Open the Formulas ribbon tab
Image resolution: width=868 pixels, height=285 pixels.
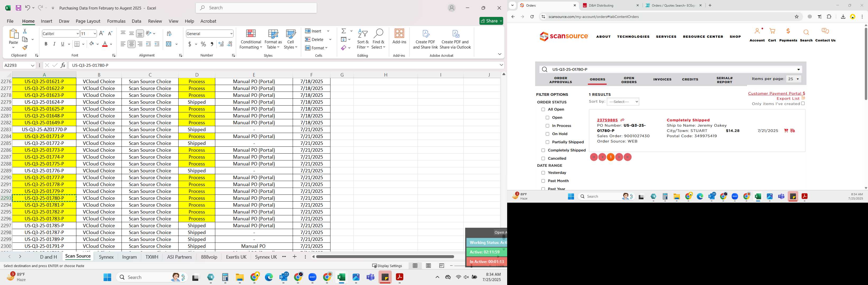116,21
